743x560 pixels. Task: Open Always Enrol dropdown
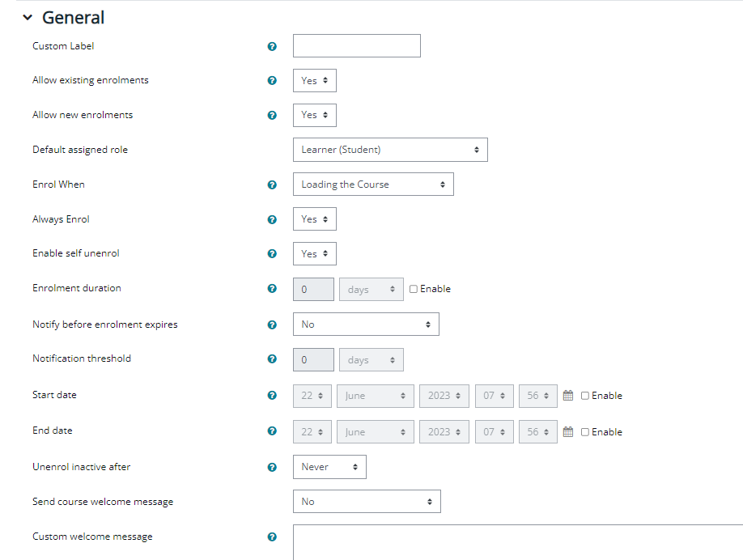(x=315, y=218)
